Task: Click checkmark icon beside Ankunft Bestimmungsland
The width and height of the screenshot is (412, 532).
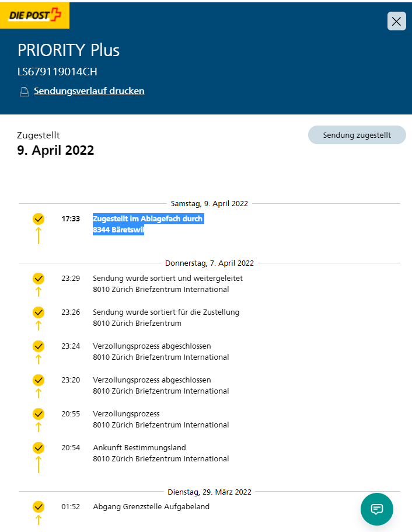Action: 39,448
